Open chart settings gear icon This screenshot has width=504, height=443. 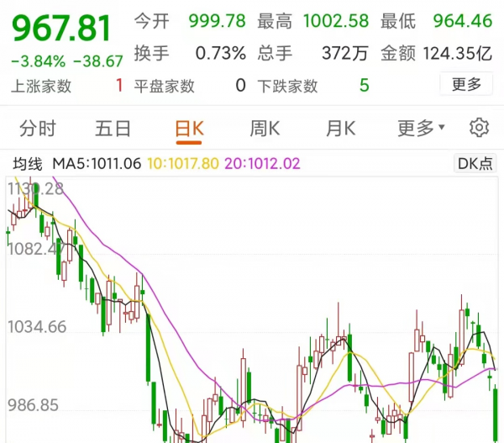tap(479, 128)
